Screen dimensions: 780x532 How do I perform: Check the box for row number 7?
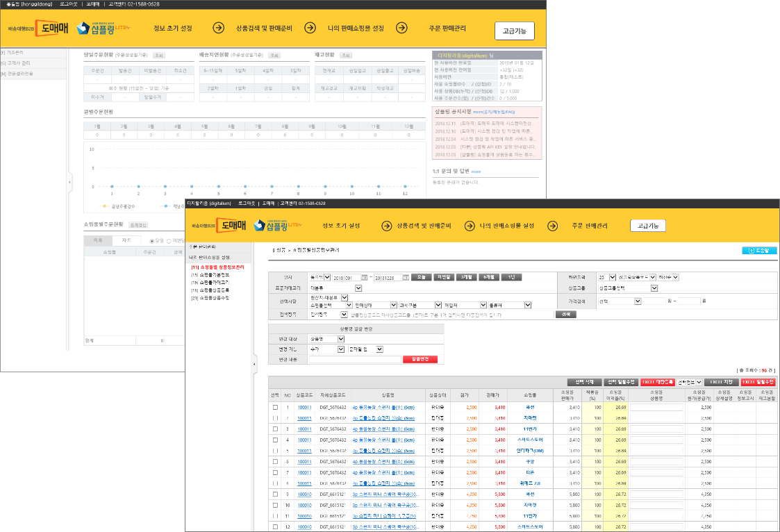275,473
